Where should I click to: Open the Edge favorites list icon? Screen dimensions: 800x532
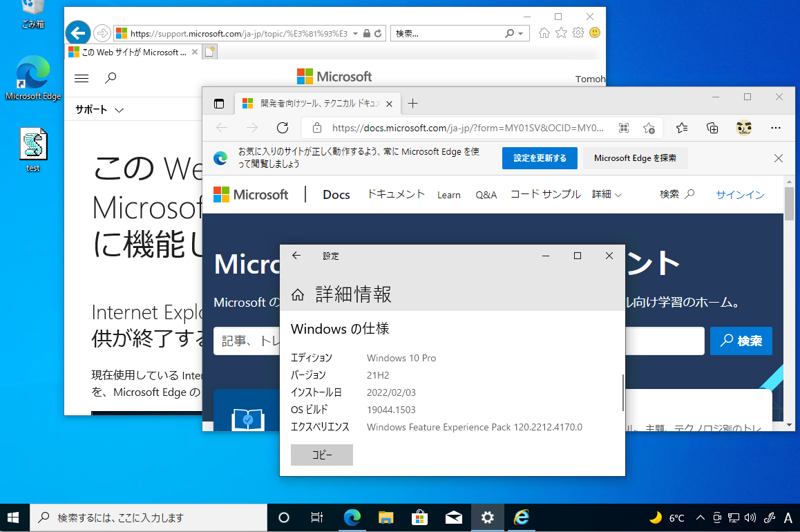[682, 128]
